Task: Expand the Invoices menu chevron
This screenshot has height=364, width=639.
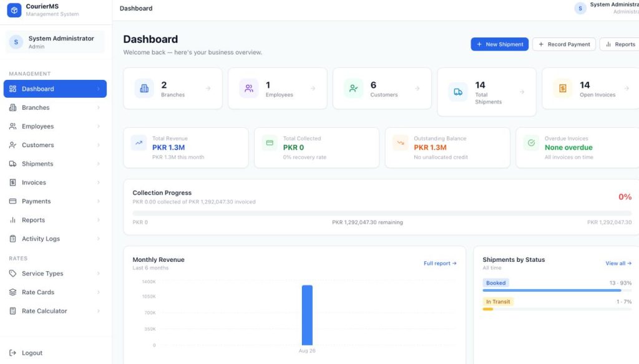Action: 98,183
